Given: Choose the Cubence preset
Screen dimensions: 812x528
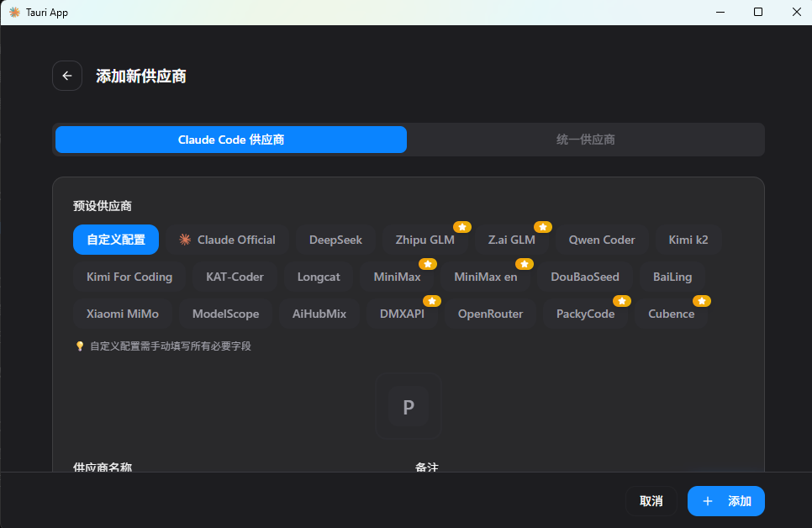Looking at the screenshot, I should (671, 314).
